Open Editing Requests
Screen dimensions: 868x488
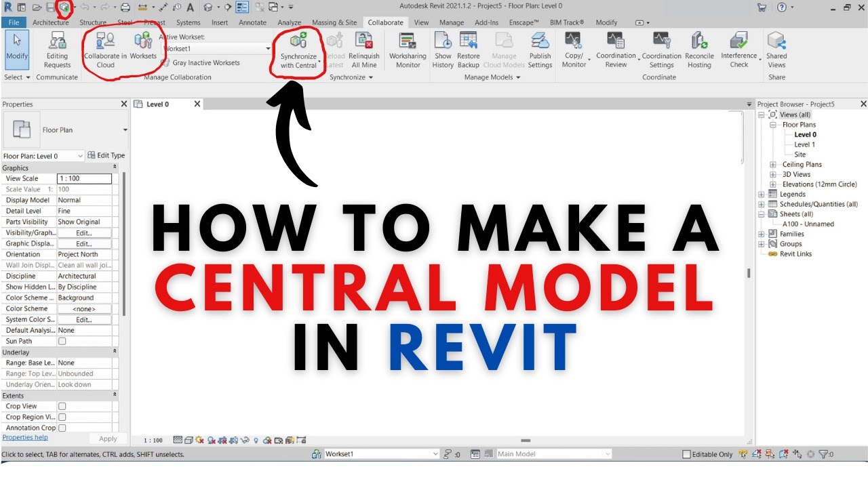point(57,49)
